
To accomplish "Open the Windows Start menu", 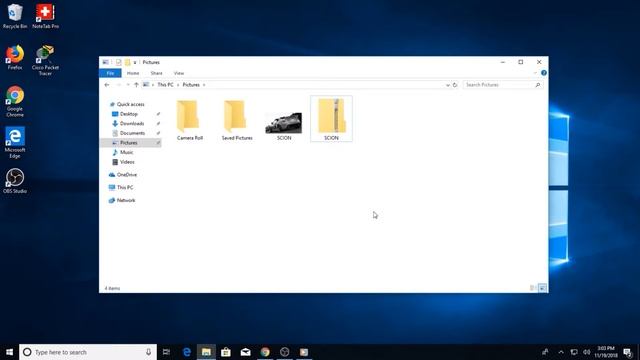I will [x=9, y=352].
